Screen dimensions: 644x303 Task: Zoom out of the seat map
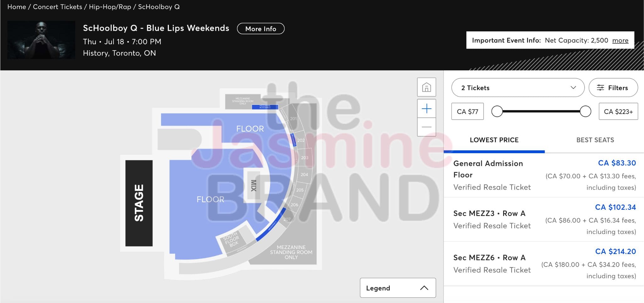point(426,127)
